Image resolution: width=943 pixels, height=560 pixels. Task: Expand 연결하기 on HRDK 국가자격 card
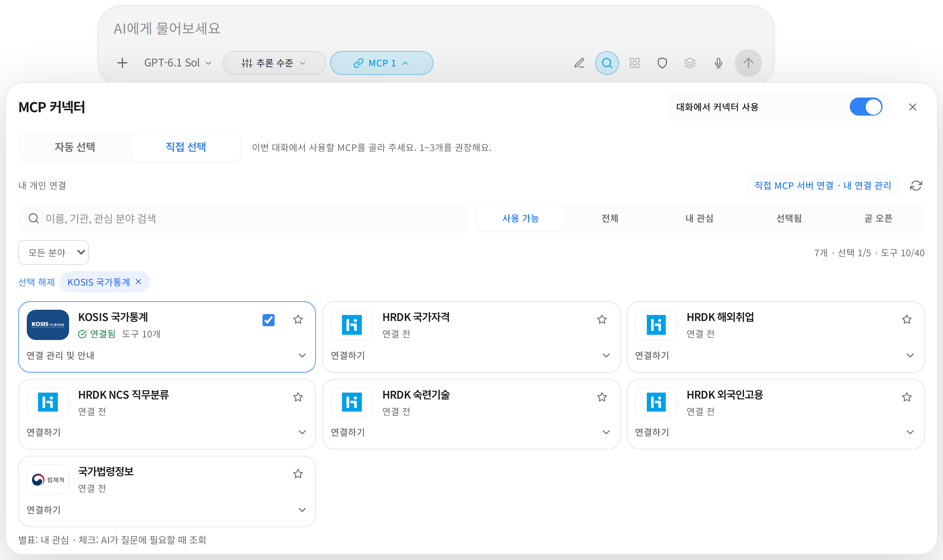click(471, 356)
